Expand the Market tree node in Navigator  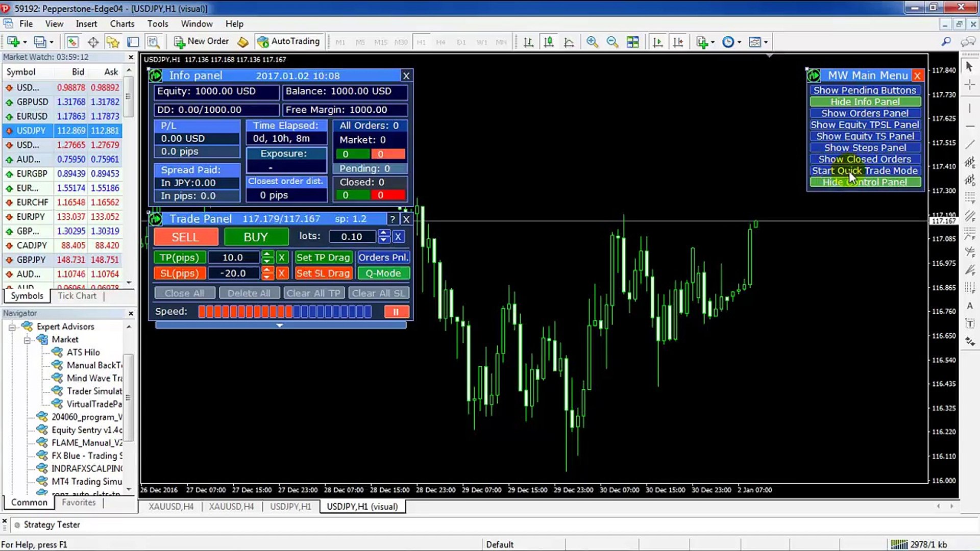pos(26,339)
